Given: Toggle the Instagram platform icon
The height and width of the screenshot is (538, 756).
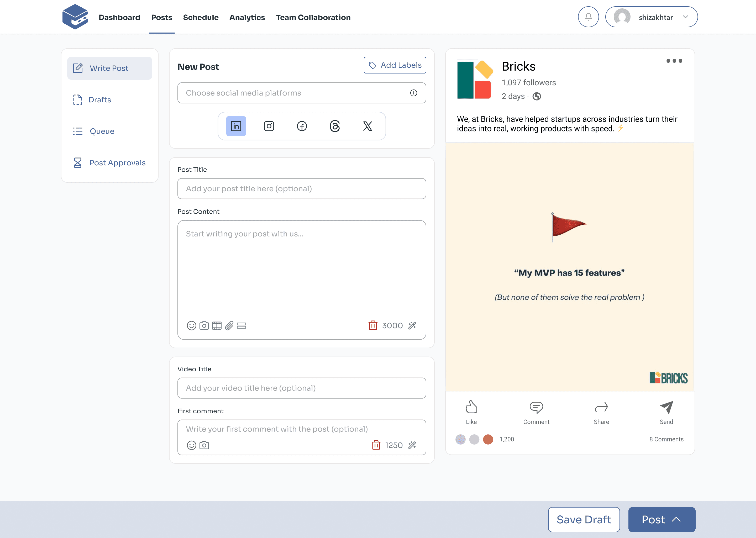Looking at the screenshot, I should [269, 126].
